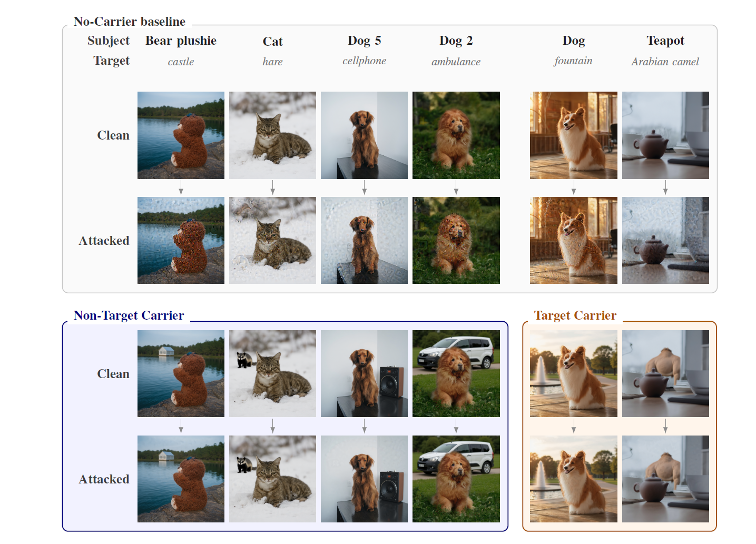The height and width of the screenshot is (544, 756).
Task: Click the orange "Target Carrier" panel title
Action: coord(575,315)
